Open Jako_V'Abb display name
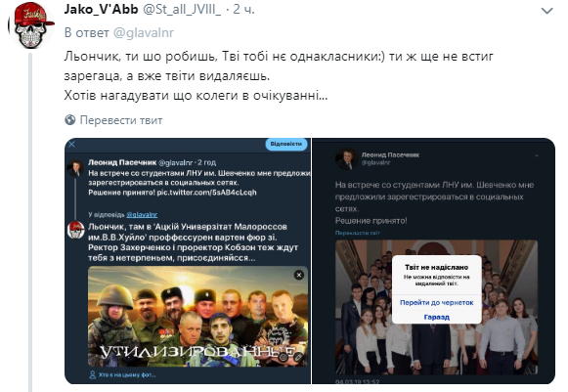 pos(101,9)
